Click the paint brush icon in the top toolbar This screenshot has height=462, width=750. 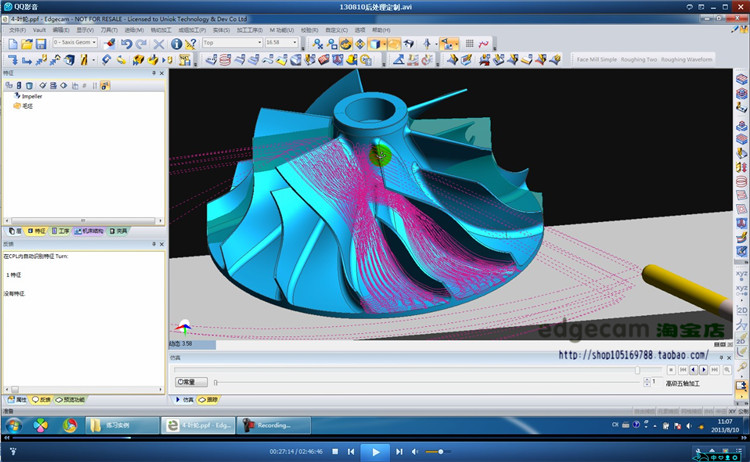(x=110, y=44)
